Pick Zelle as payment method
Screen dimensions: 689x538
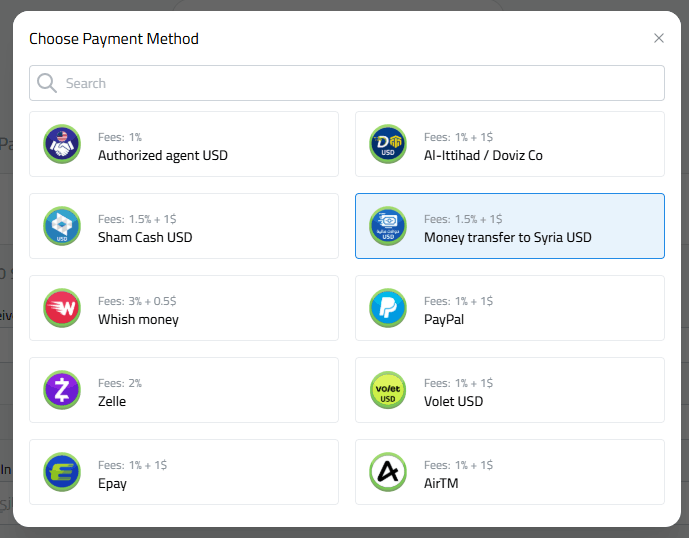click(184, 390)
